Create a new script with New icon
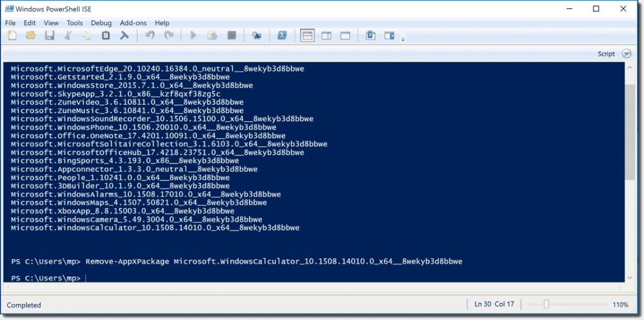The width and height of the screenshot is (644, 320). click(x=13, y=36)
